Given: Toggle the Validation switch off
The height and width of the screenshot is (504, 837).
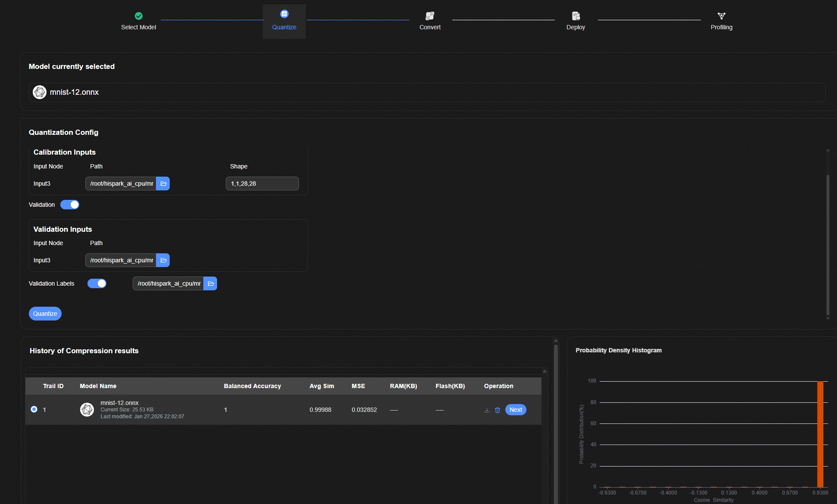Looking at the screenshot, I should tap(70, 205).
